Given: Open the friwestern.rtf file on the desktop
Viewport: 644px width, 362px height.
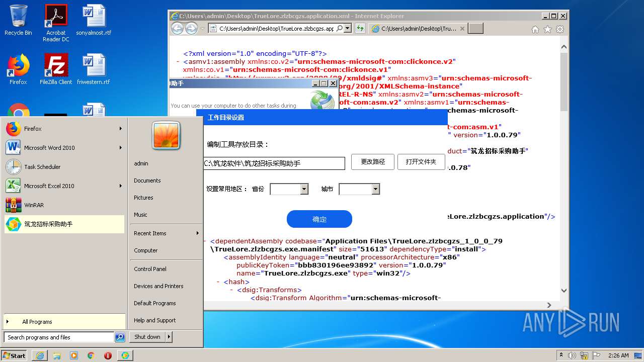Looking at the screenshot, I should [x=94, y=69].
